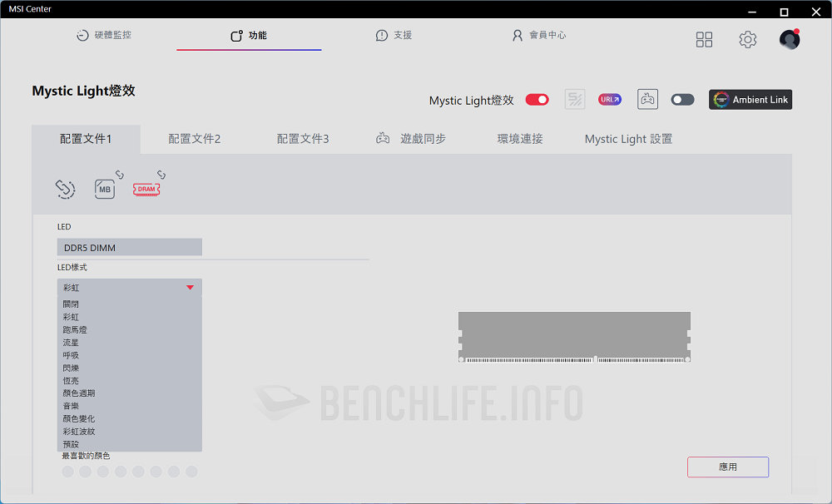Switch to the 功能 features tab
The width and height of the screenshot is (832, 504).
click(248, 36)
